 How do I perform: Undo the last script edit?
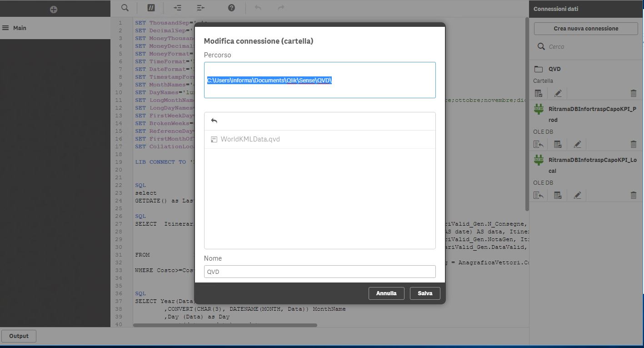(x=258, y=8)
